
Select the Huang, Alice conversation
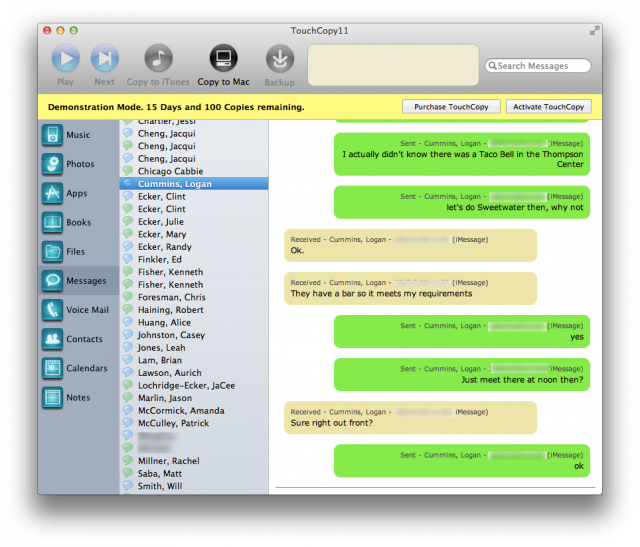[x=194, y=322]
